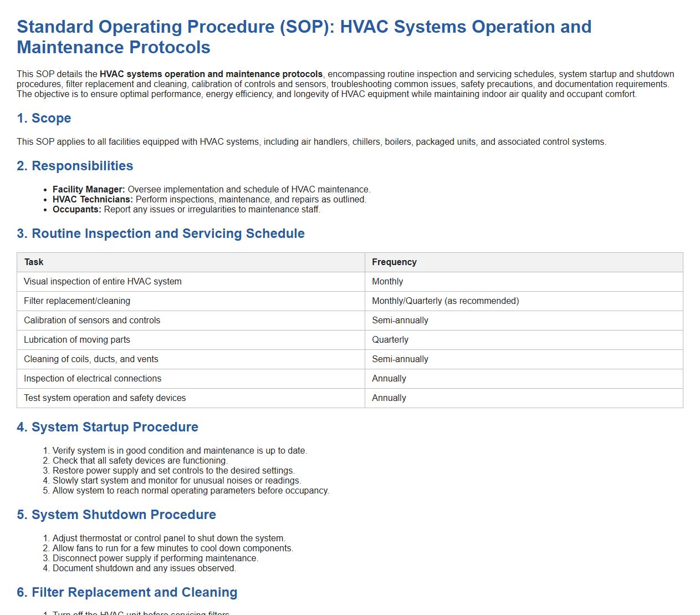The image size is (700, 615).
Task: Click the 'Occupants:' bullet label
Action: (77, 210)
